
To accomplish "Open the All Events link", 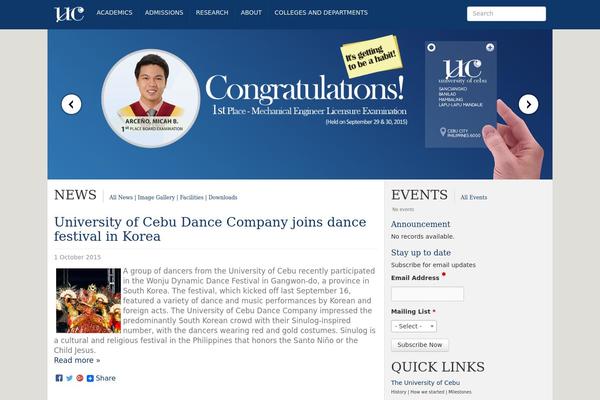I will pos(474,198).
